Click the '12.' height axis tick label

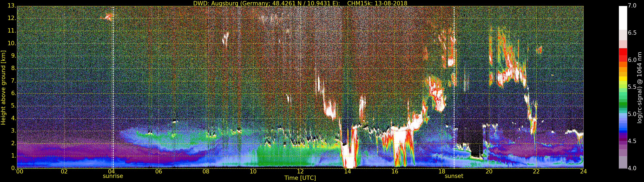tap(12, 18)
